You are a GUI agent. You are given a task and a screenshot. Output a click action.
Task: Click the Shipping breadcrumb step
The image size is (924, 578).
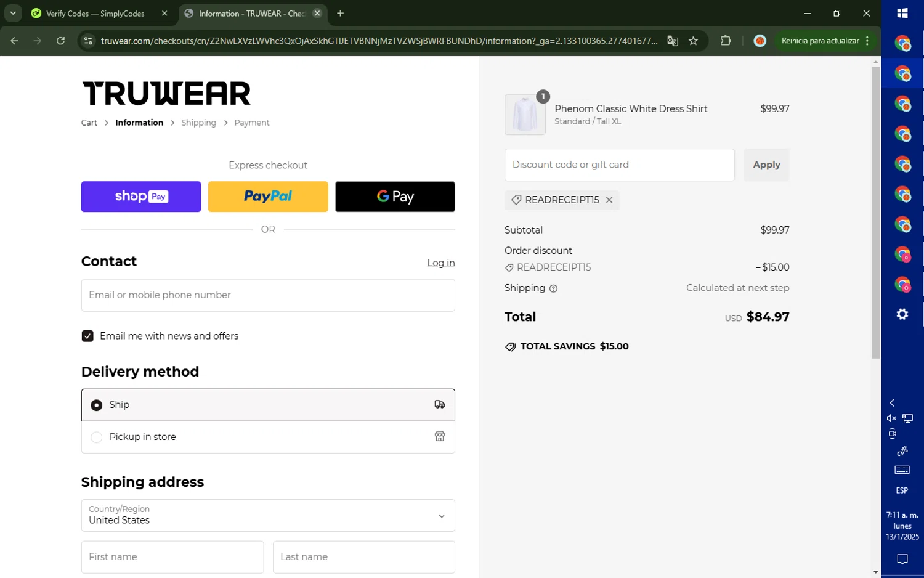[x=198, y=123]
